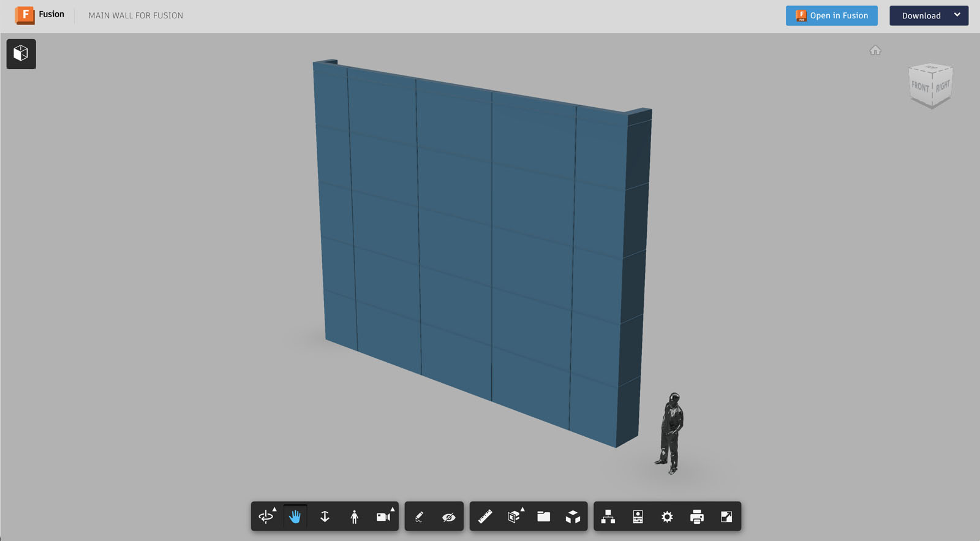The image size is (980, 541).
Task: Enter First Person walk mode
Action: pos(354,516)
